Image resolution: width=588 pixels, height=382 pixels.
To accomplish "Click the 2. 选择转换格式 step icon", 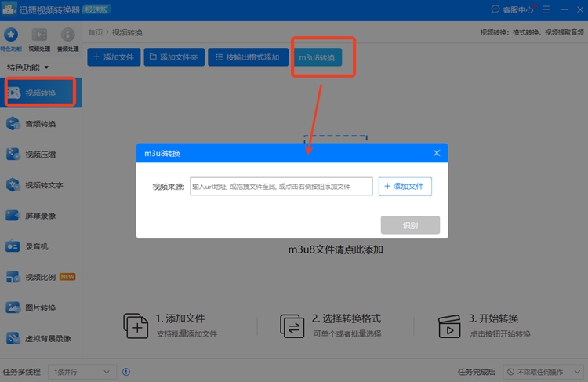I will (x=292, y=326).
